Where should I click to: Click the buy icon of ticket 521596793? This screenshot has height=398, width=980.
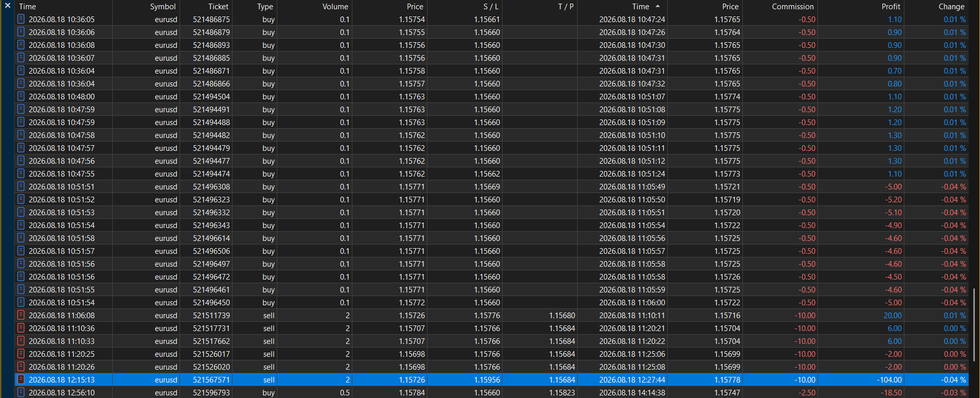click(21, 392)
